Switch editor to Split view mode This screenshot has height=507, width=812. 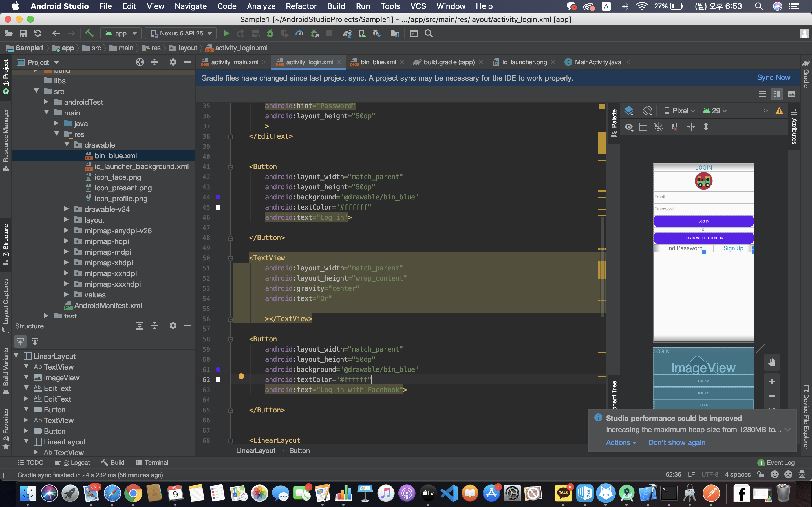point(777,94)
